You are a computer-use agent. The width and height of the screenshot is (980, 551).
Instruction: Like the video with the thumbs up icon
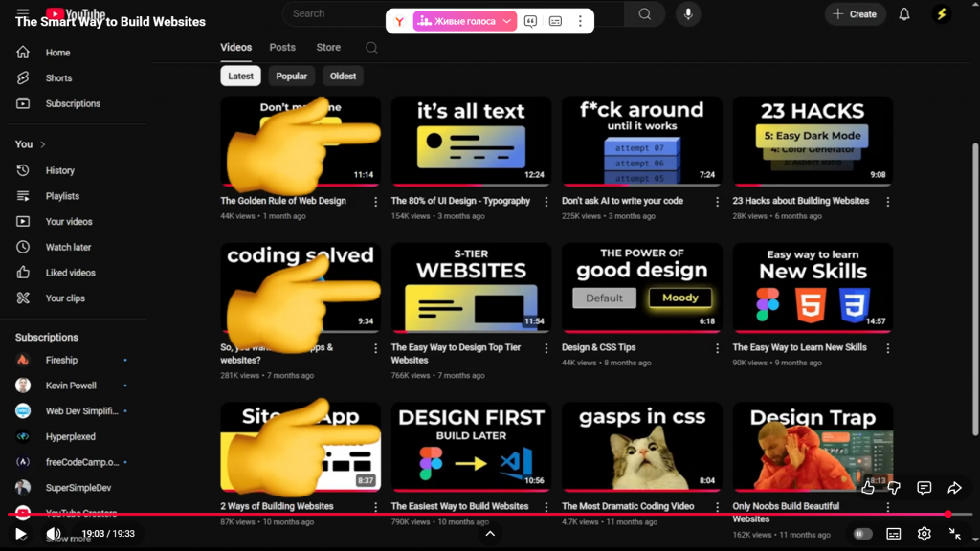click(x=867, y=488)
